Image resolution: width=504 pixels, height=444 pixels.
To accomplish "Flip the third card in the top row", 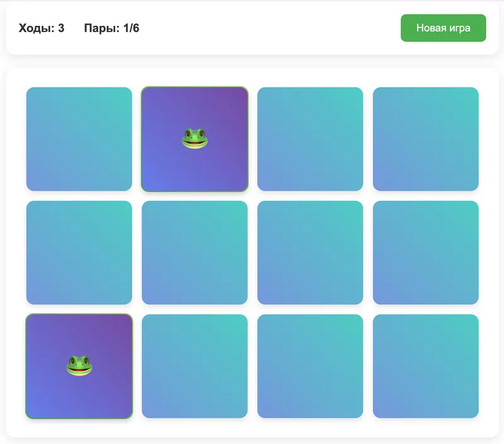I will coord(310,139).
